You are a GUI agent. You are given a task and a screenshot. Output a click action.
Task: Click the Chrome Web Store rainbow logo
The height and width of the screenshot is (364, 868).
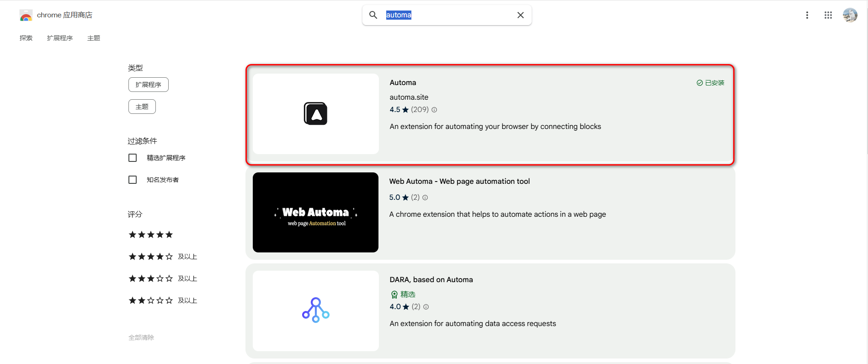26,16
